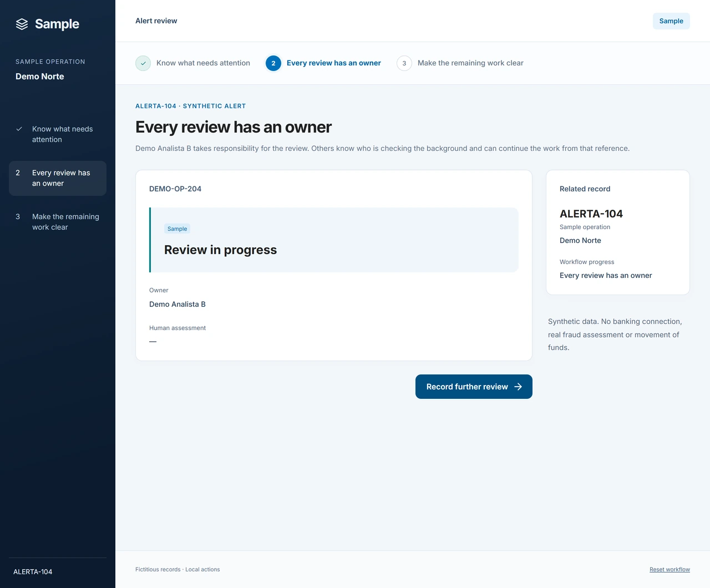710x588 pixels.
Task: Click the checkmark icon in sidebar step one
Action: 19,129
